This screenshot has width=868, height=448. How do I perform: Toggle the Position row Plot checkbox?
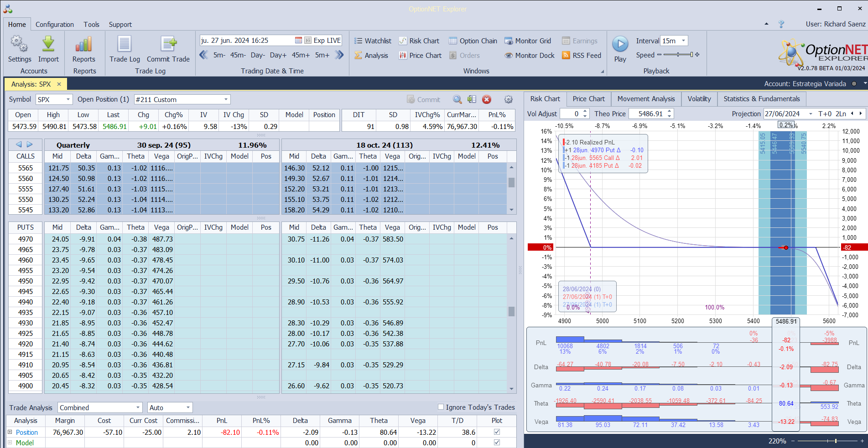coord(497,432)
